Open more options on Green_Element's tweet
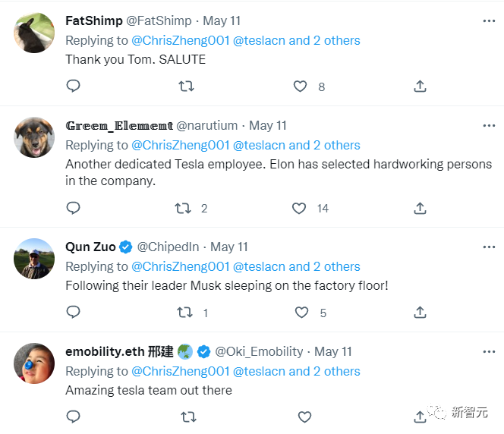This screenshot has width=504, height=434. [x=485, y=125]
